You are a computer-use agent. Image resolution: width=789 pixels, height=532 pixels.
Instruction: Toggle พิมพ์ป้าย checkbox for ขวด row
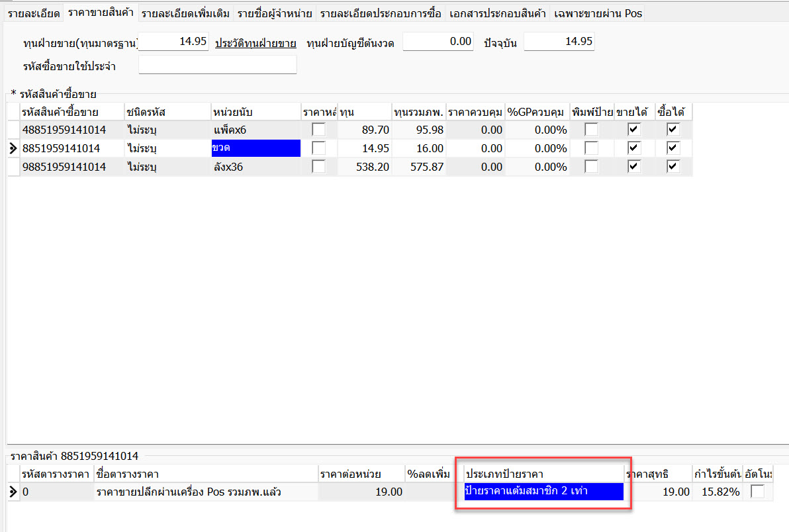tap(591, 148)
